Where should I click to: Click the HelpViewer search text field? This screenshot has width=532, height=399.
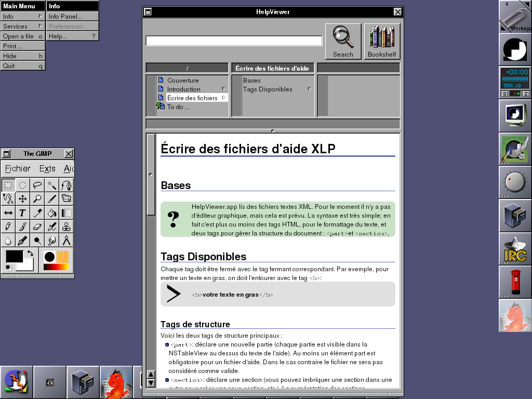point(234,41)
